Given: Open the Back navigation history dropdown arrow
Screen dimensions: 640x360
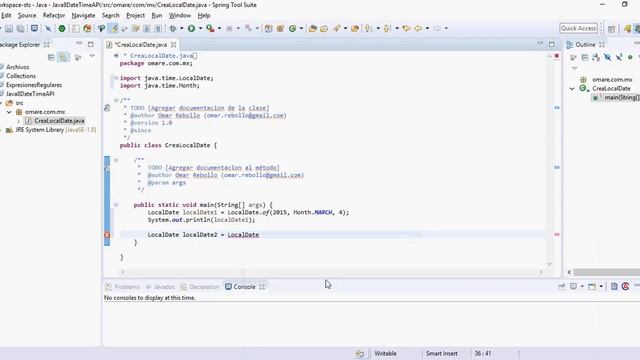Looking at the screenshot, I should click(x=427, y=29).
